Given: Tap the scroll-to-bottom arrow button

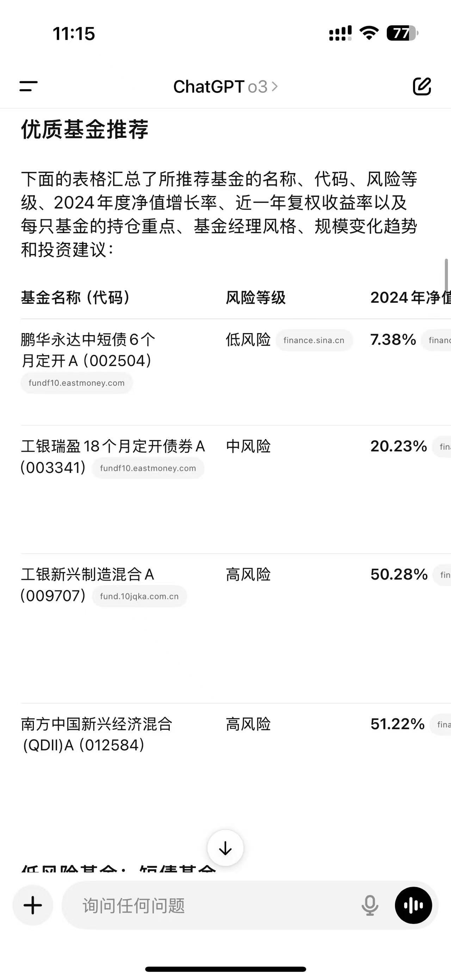Looking at the screenshot, I should click(225, 848).
